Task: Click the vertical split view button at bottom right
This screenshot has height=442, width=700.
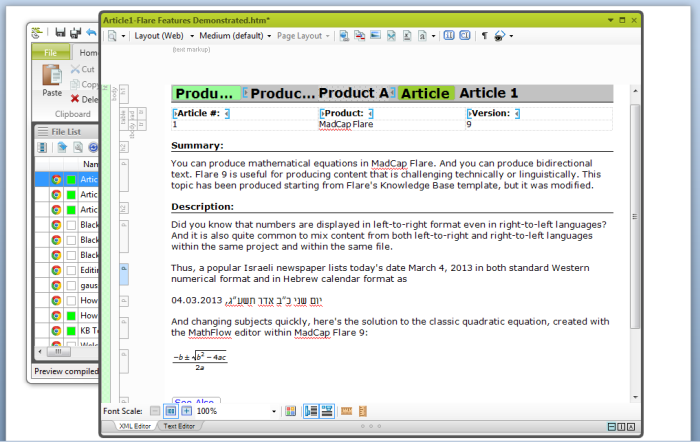Action: 621,427
